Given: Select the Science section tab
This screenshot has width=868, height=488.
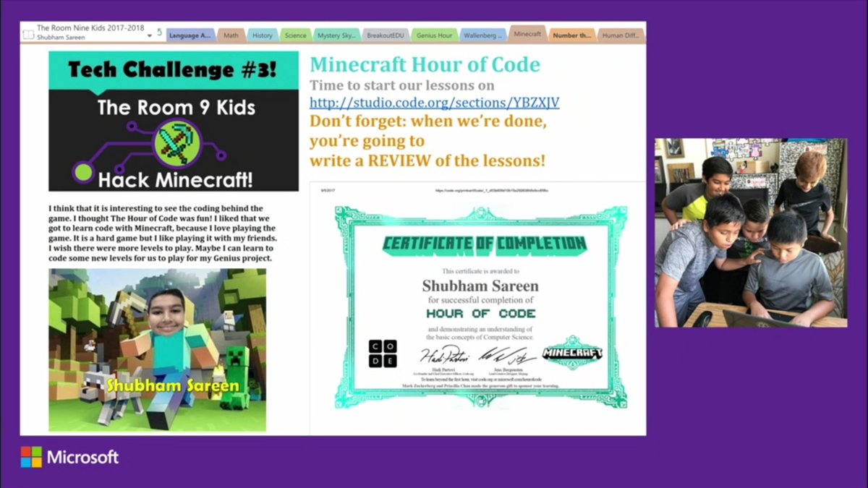Looking at the screenshot, I should [295, 35].
